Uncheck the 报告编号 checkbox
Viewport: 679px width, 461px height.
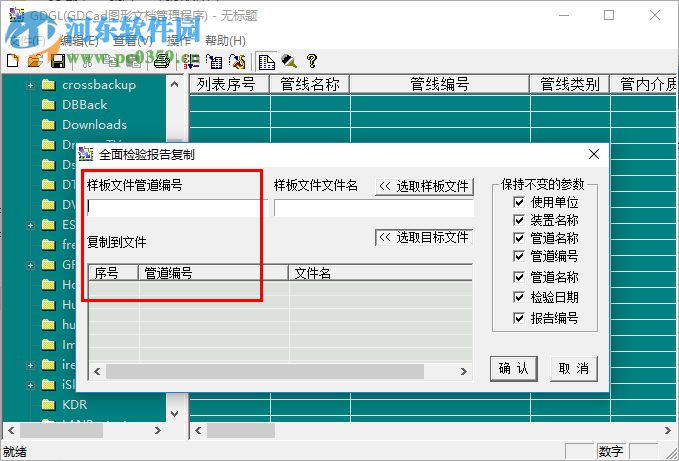click(518, 318)
